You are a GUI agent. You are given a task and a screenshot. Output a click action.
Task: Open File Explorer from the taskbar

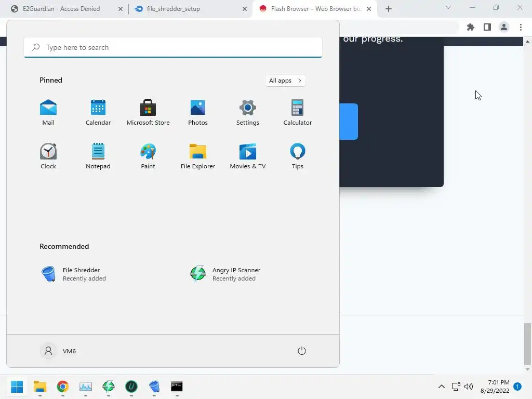[x=39, y=387]
